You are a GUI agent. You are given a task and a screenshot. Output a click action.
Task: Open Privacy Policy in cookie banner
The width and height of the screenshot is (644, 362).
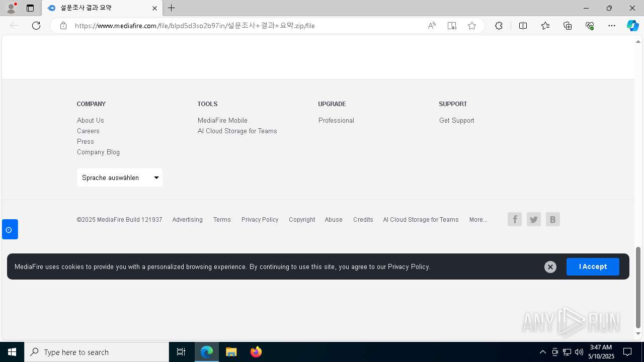(x=408, y=266)
